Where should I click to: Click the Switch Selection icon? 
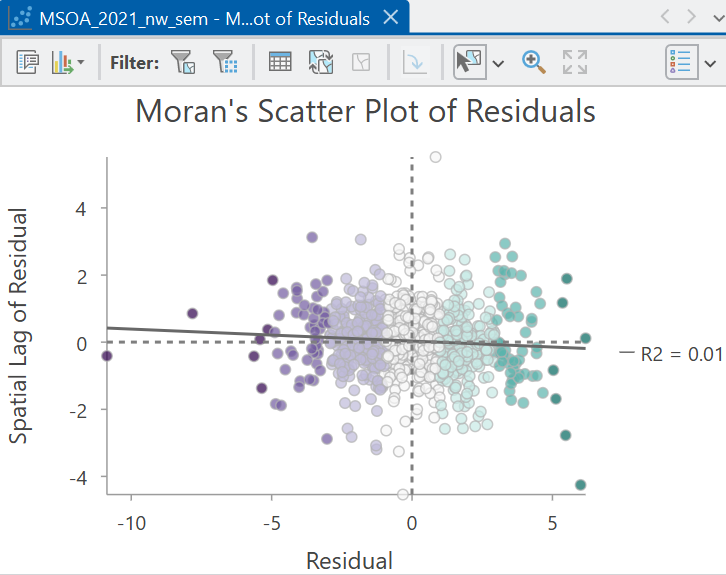pos(321,62)
